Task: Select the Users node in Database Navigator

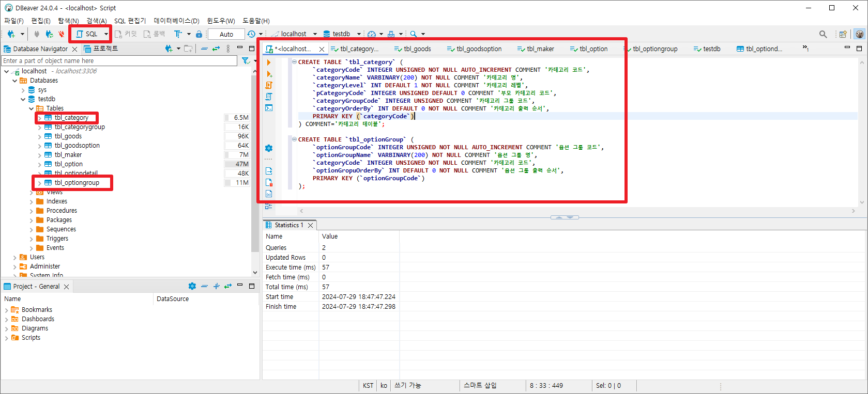Action: click(x=37, y=257)
